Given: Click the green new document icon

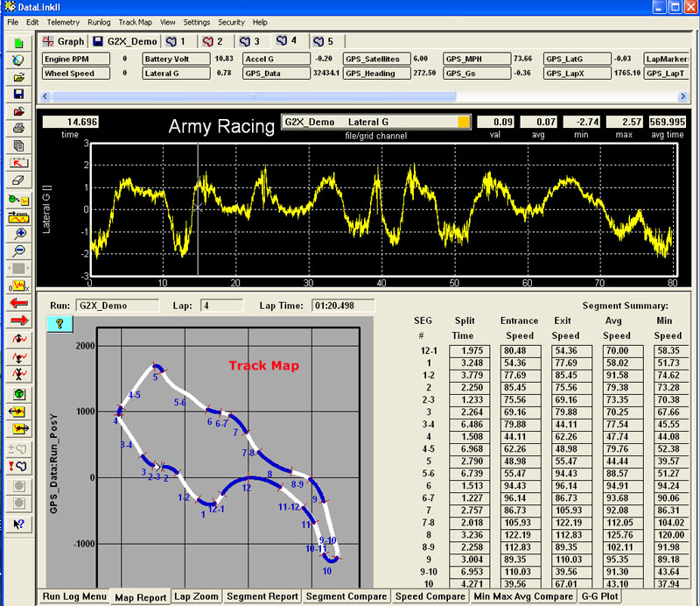Looking at the screenshot, I should (18, 42).
